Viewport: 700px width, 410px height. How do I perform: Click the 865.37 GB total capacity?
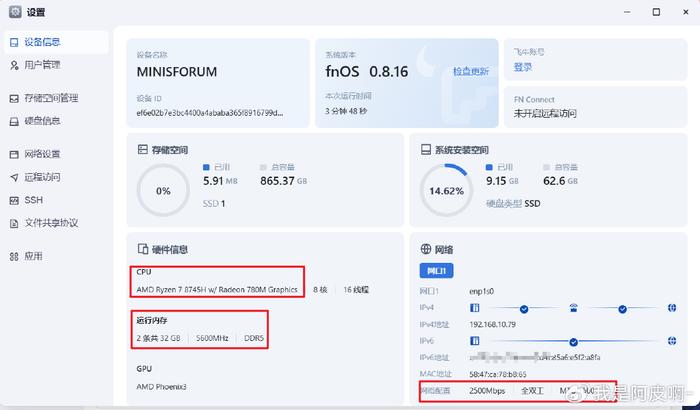[283, 181]
